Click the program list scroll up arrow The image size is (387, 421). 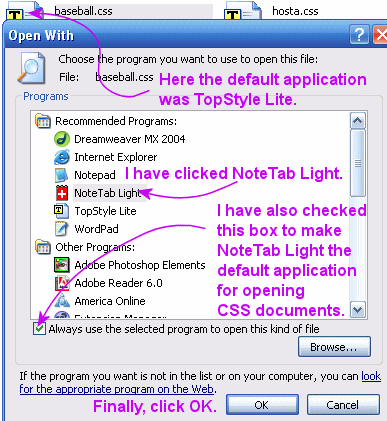(358, 120)
